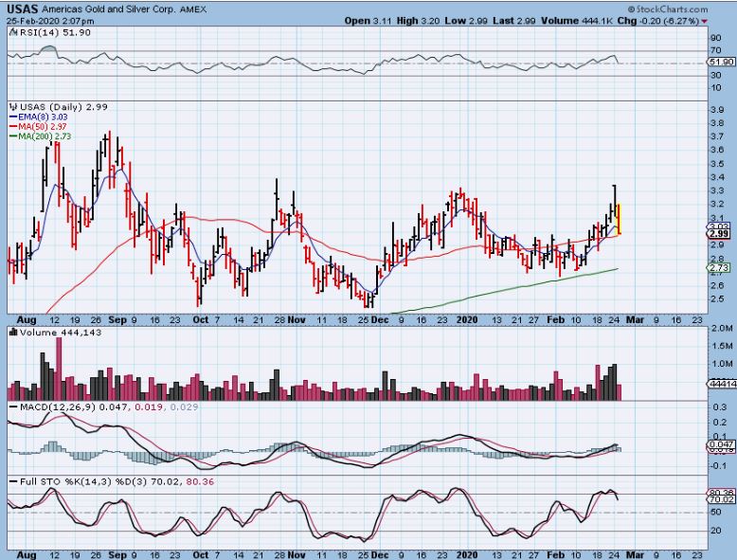Image resolution: width=737 pixels, height=560 pixels.
Task: Click the 3.5 mark on price axis
Action: [717, 164]
